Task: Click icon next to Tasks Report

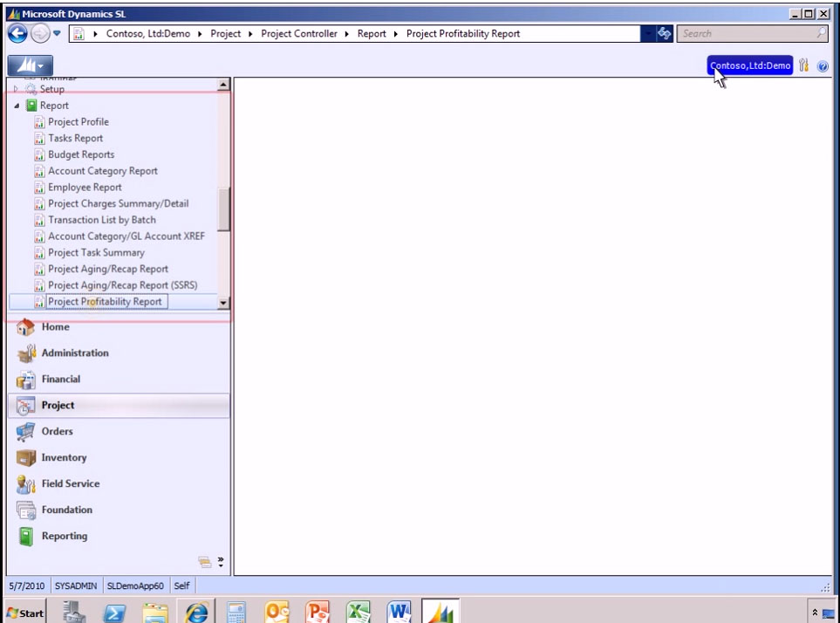Action: pyautogui.click(x=39, y=138)
